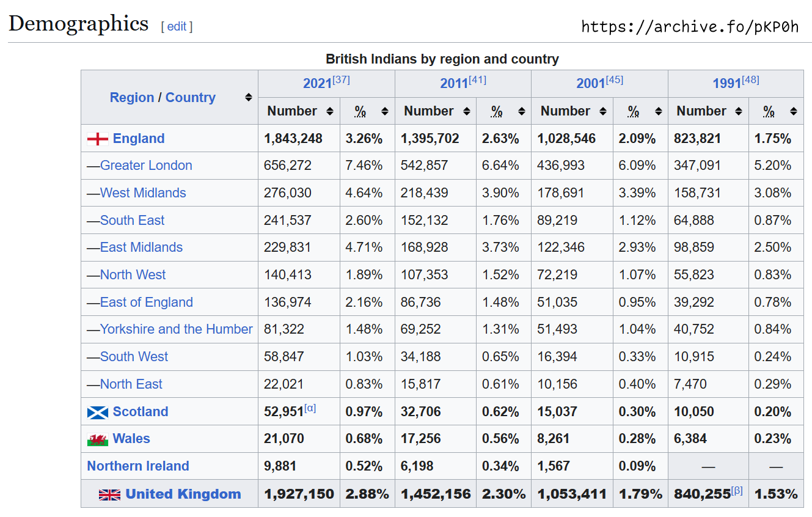Select North East 1991 number 7,470
The width and height of the screenshot is (812, 517).
(690, 384)
